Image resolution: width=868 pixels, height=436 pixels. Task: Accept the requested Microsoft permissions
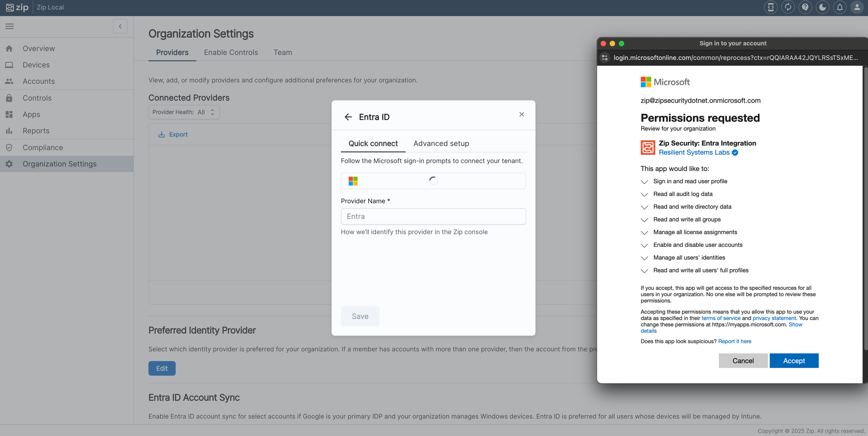point(793,361)
